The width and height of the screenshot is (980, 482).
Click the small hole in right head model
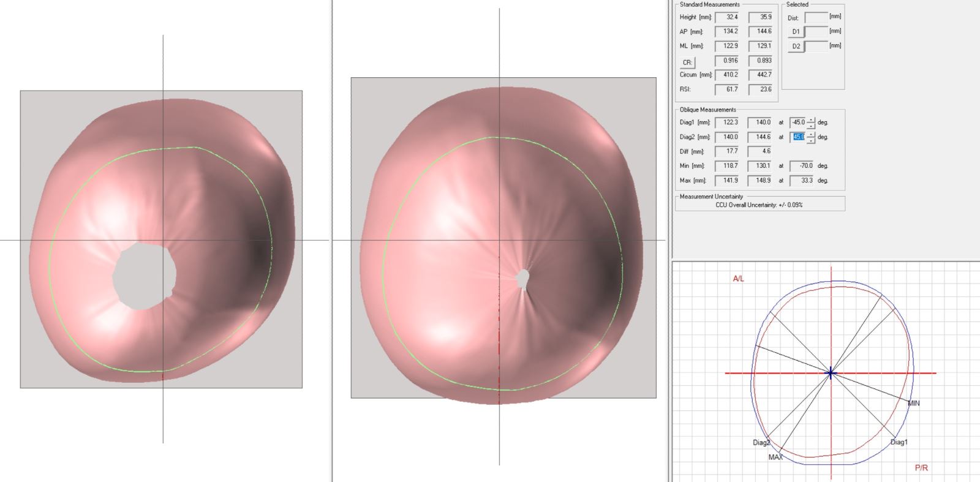pos(522,279)
